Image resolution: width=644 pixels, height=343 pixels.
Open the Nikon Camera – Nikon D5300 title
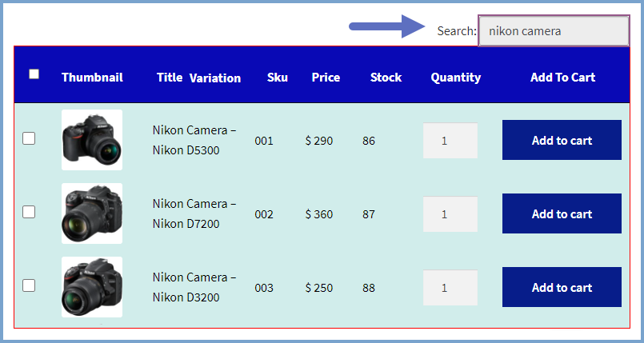194,141
